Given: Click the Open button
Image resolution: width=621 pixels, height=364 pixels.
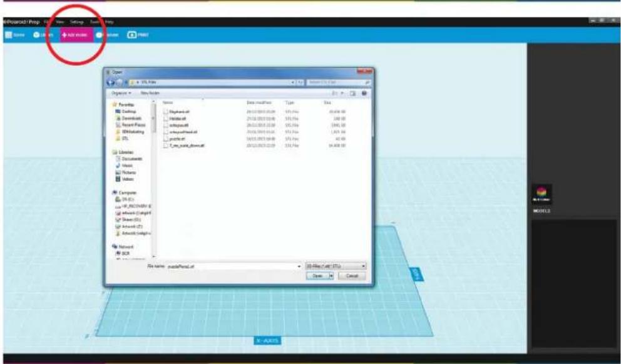Looking at the screenshot, I should click(x=317, y=276).
